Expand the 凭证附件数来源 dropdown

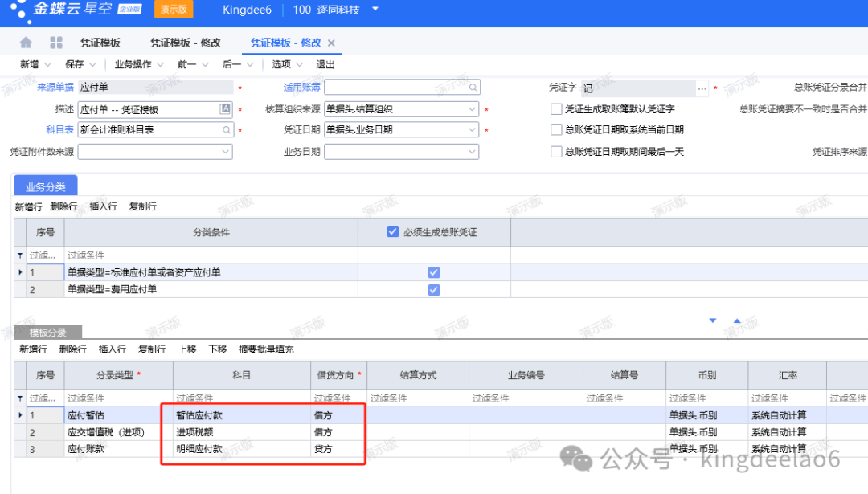(225, 151)
